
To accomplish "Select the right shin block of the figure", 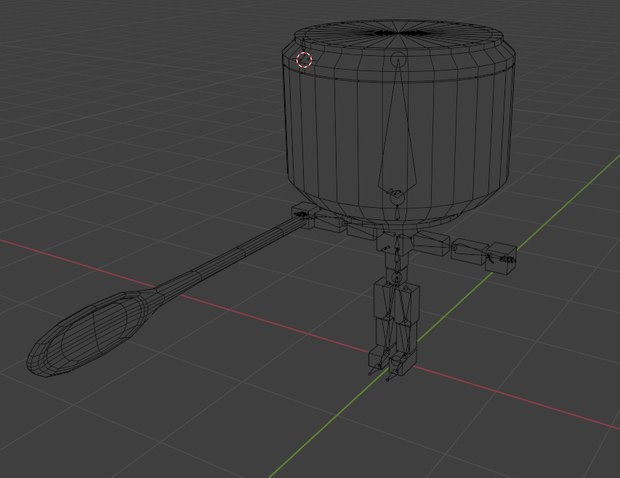I will tap(407, 335).
